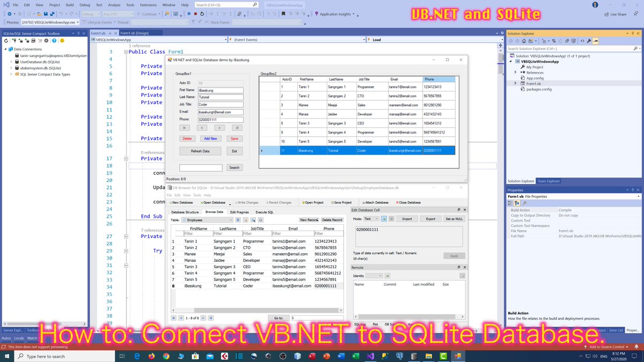644x362 pixels.
Task: Click the Live Share icon
Action: tap(606, 14)
